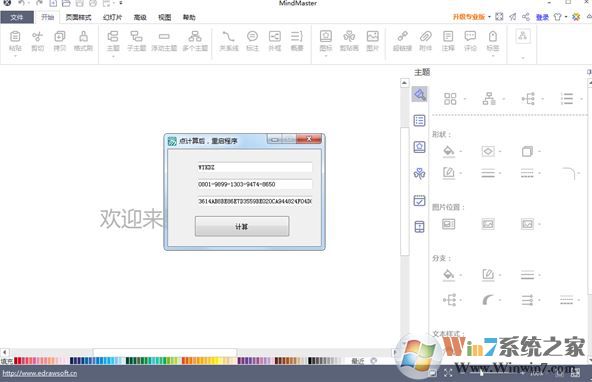
Task: Select the Format Painter (格式刷) brush
Action: [83, 41]
